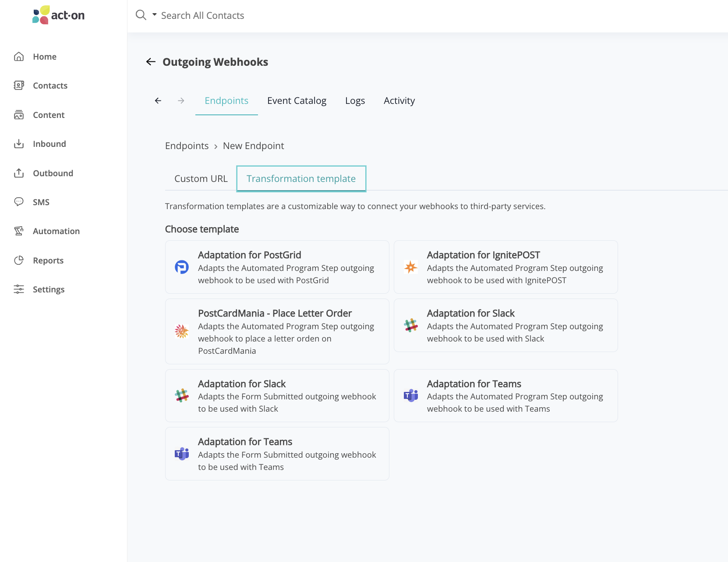
Task: Open the Contacts sidebar item
Action: pos(50,85)
